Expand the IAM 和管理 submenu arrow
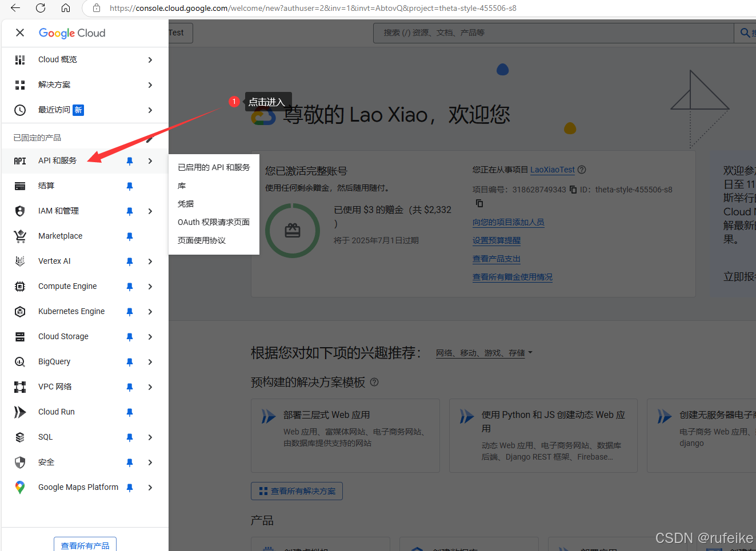Viewport: 756px width, 551px height. click(x=150, y=211)
